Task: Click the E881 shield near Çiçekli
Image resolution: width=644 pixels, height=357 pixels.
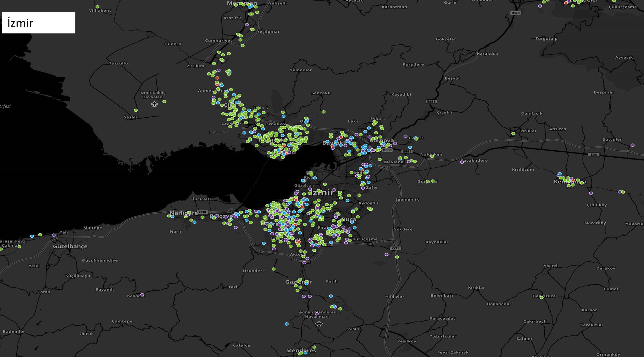Action: point(431,102)
